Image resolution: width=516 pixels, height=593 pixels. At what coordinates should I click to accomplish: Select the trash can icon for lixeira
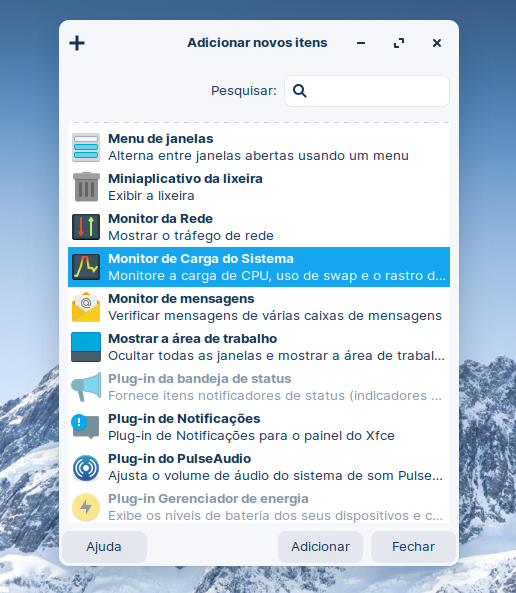tap(86, 187)
